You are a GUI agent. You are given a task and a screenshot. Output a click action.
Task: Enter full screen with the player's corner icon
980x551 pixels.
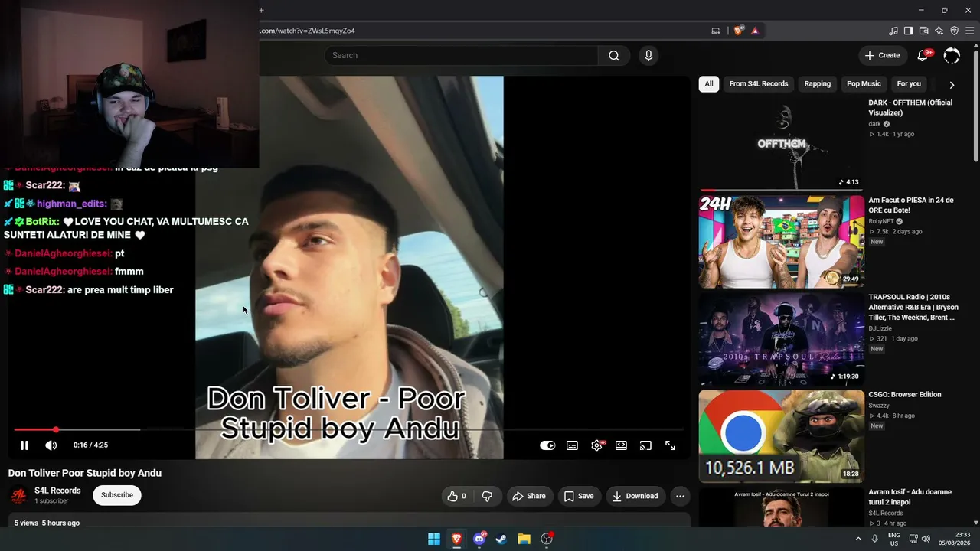point(670,445)
